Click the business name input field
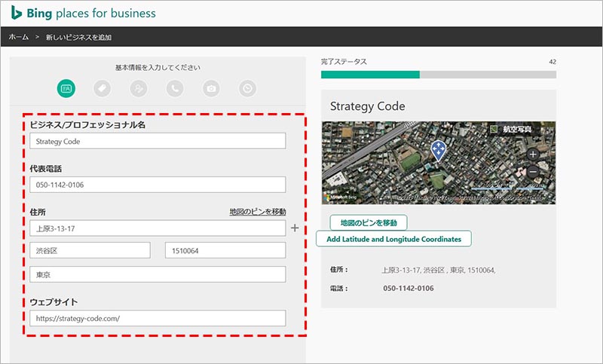 click(x=158, y=141)
